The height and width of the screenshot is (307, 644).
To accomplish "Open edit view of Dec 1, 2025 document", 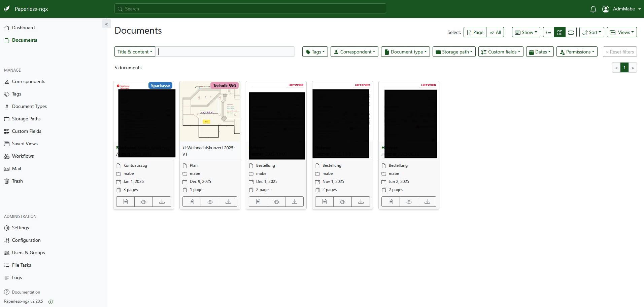I will coord(258,202).
